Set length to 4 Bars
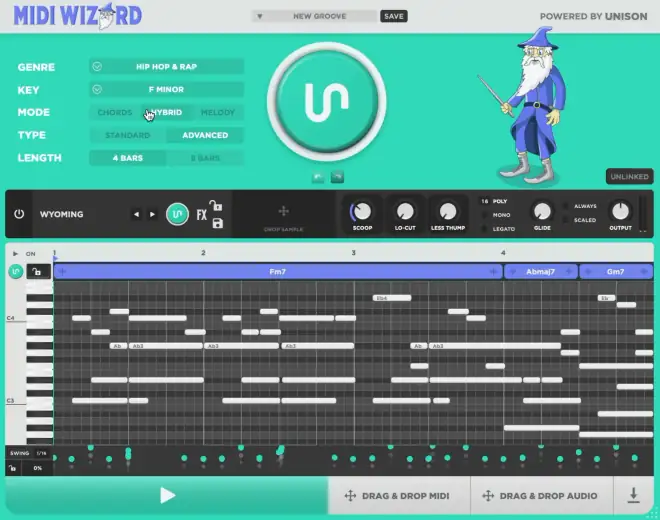Screen dimensions: 660x520 [128, 158]
